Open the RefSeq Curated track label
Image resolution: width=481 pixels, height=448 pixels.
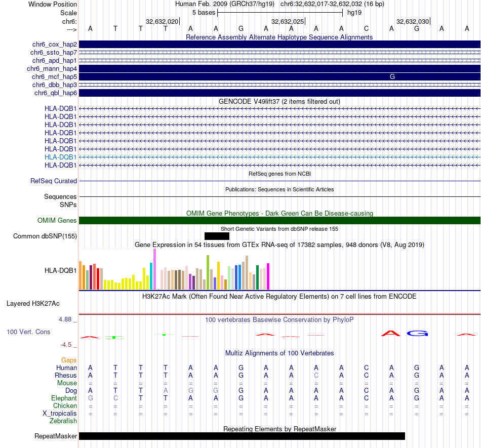pos(54,181)
